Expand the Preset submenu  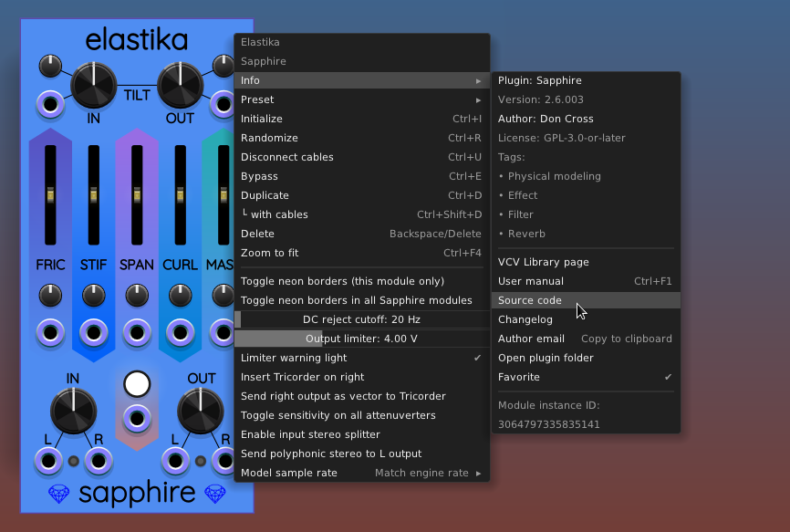[361, 99]
